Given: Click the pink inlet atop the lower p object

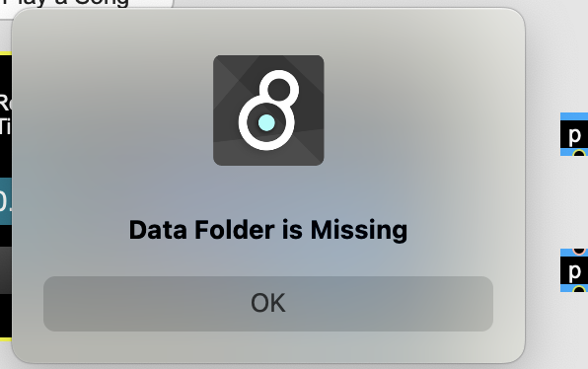Looking at the screenshot, I should click(579, 251).
